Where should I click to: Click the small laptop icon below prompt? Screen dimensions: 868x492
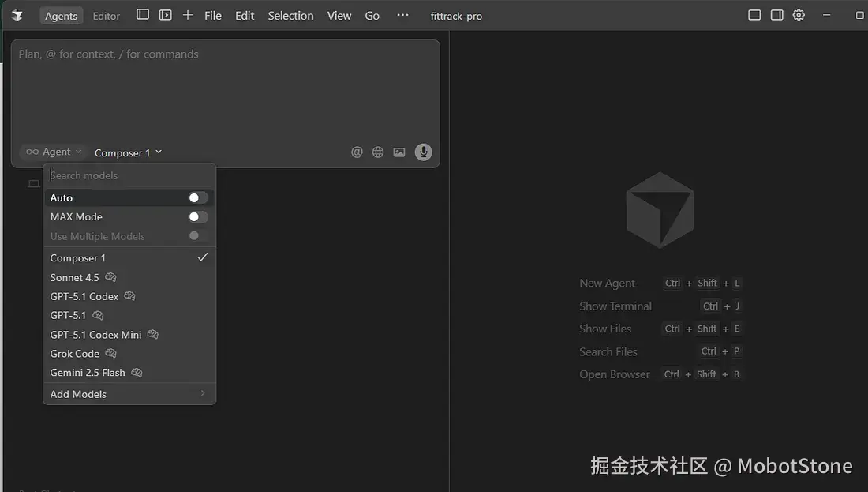click(x=34, y=184)
